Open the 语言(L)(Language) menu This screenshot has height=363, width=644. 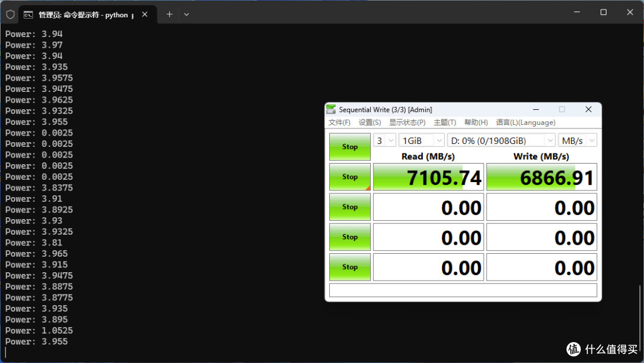pyautogui.click(x=526, y=122)
